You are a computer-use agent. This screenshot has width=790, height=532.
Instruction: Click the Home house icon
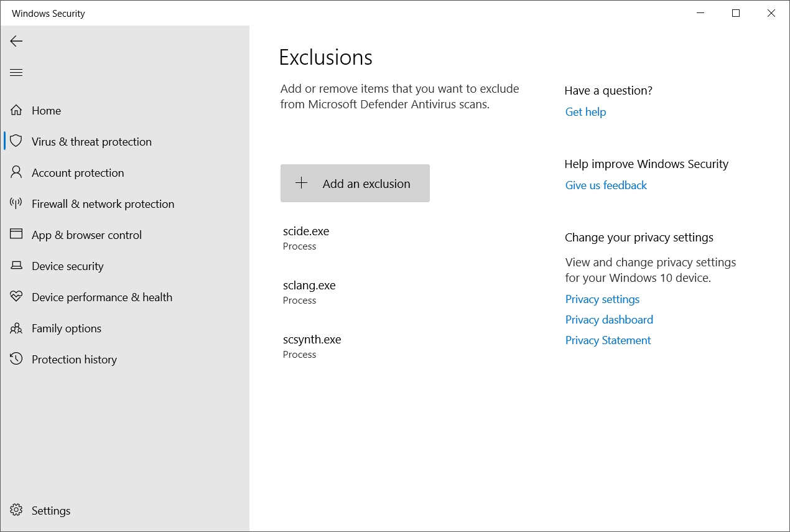[16, 110]
